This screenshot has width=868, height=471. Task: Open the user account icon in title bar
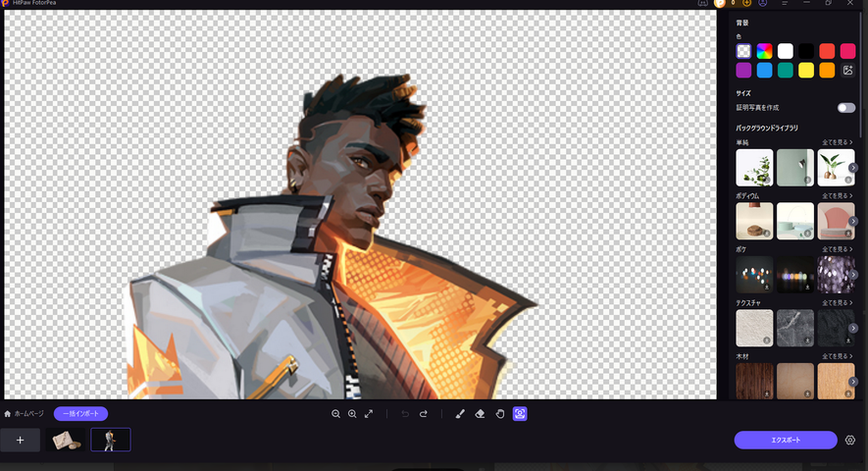[763, 3]
